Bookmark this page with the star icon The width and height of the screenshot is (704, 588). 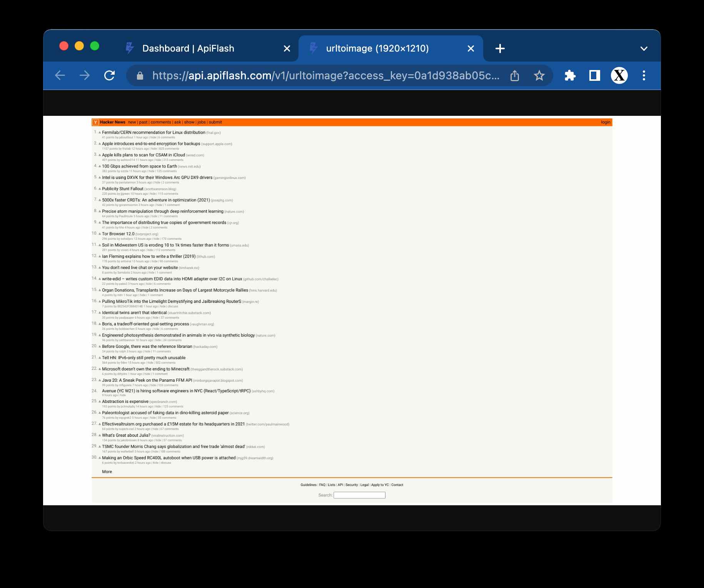pos(539,75)
